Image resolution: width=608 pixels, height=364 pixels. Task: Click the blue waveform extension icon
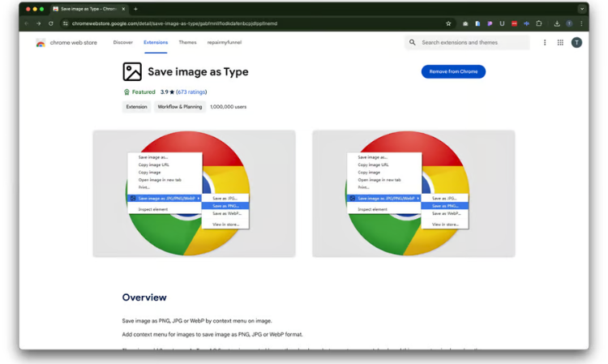pos(527,24)
